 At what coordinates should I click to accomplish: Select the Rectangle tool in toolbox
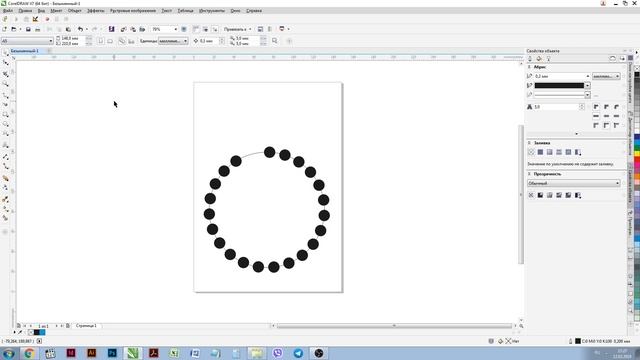click(x=6, y=114)
